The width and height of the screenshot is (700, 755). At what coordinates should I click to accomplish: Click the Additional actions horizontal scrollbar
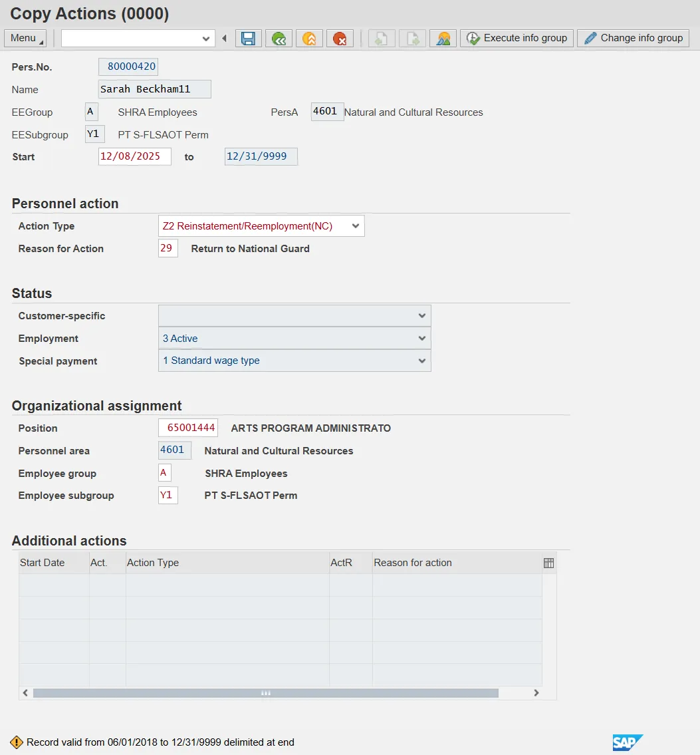point(265,693)
